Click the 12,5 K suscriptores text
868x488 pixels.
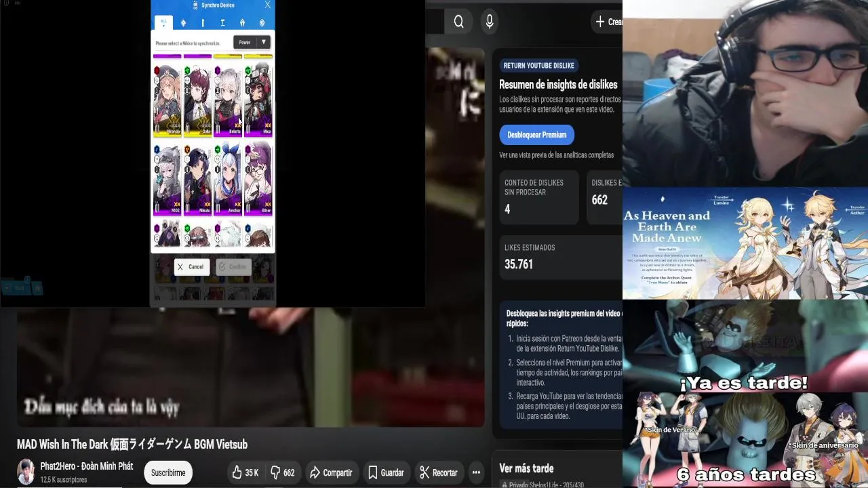pos(64,480)
